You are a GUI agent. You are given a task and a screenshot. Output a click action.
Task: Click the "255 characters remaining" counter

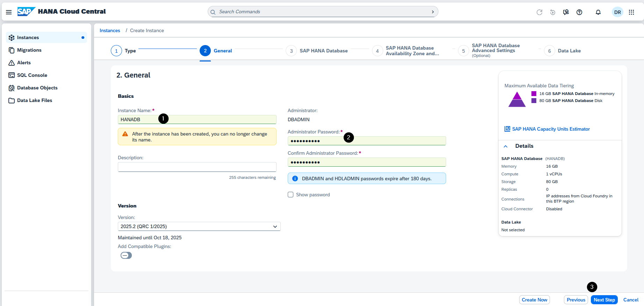pyautogui.click(x=252, y=177)
